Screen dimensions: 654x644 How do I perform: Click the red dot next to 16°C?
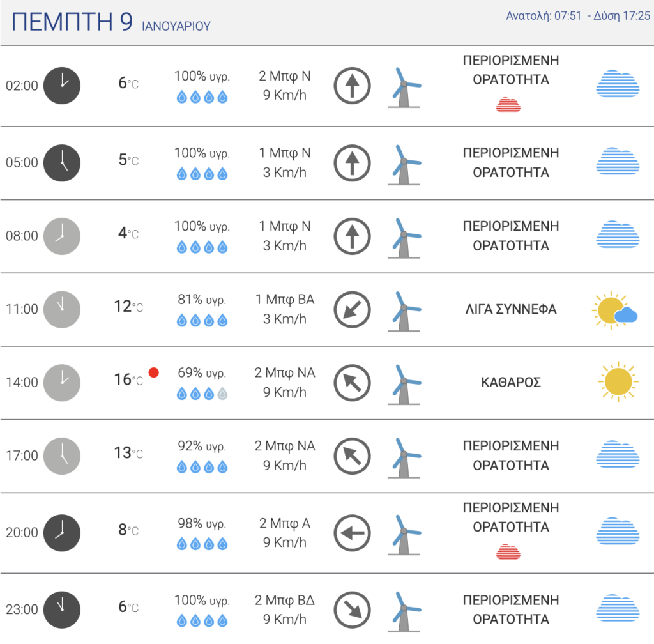point(153,372)
